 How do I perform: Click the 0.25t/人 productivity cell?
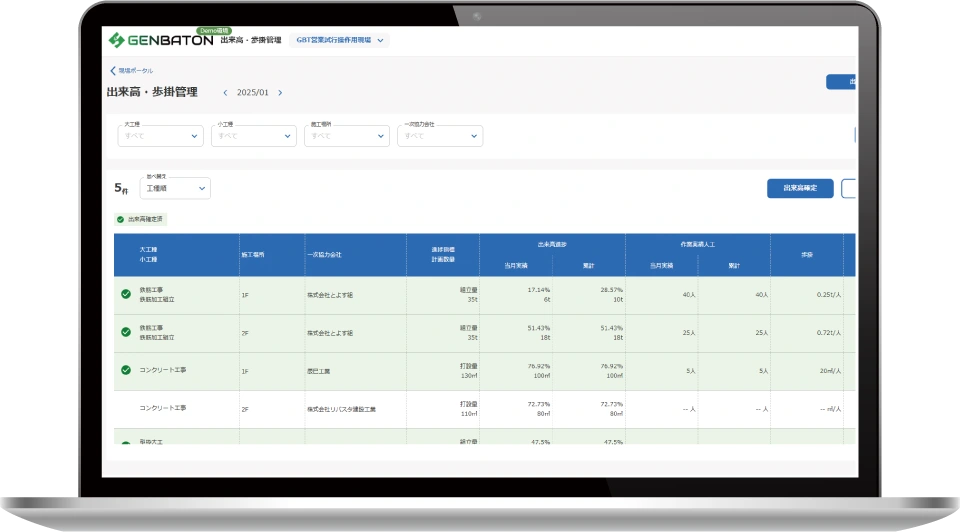pos(829,295)
